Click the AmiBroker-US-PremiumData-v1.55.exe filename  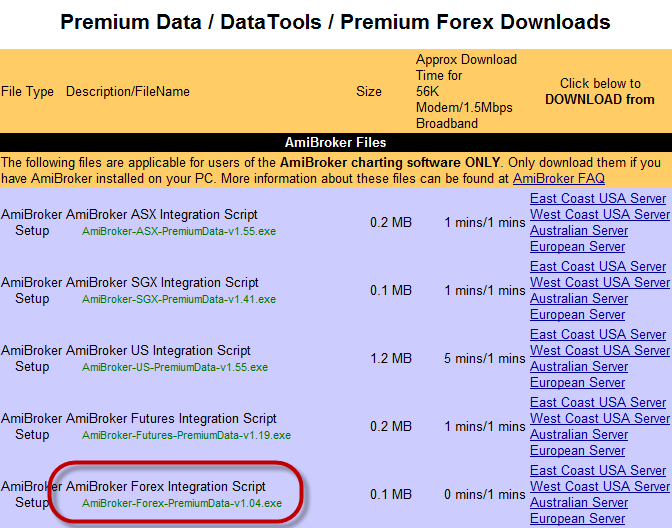[x=175, y=367]
